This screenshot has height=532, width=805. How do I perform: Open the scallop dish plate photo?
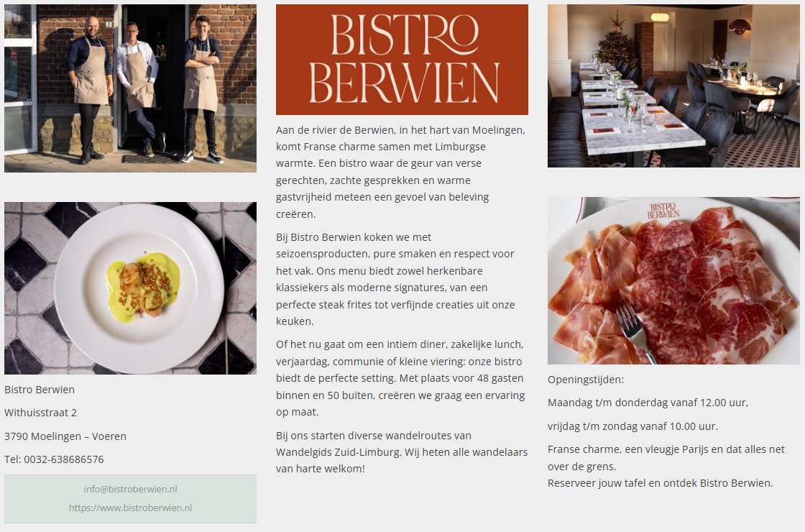130,288
